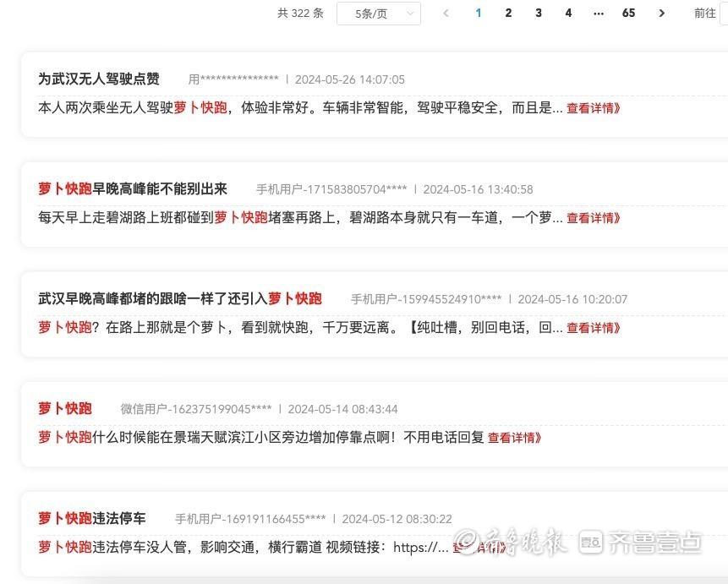Click summary text 萝卜快跑违法停车没人管

[112, 548]
